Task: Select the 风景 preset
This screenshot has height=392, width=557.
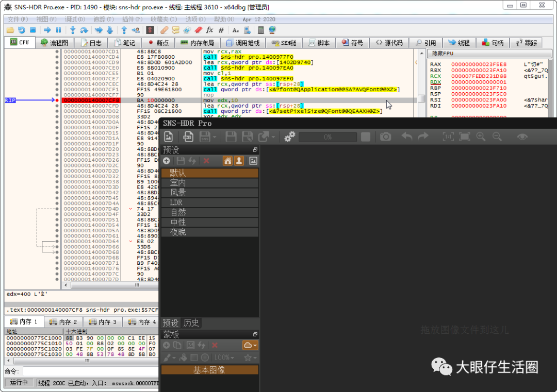Action: (x=209, y=193)
